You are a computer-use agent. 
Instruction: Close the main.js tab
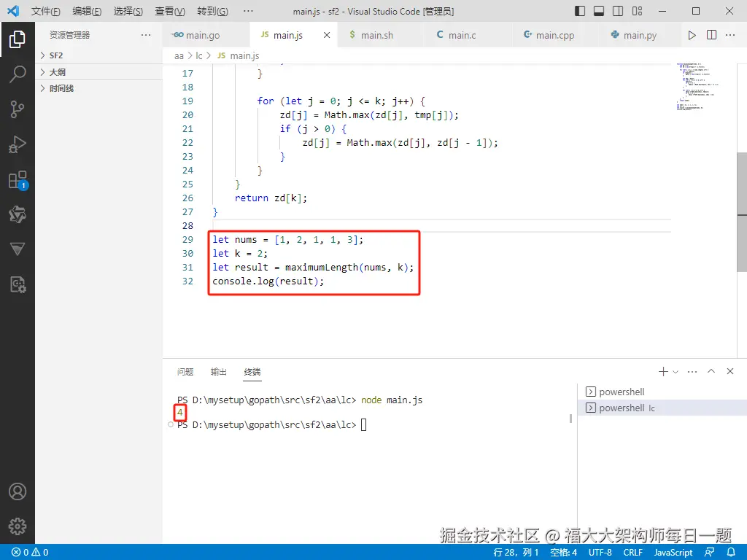point(327,35)
